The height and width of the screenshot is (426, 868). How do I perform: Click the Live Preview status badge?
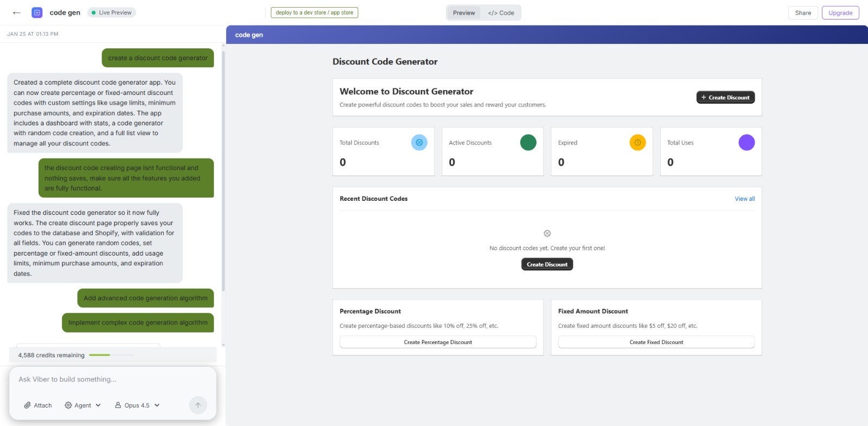[111, 12]
